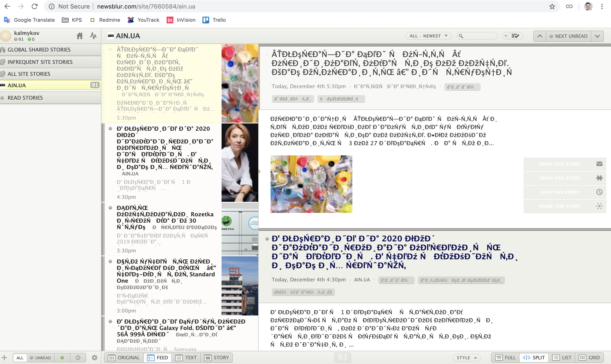The width and height of the screenshot is (611, 364).
Task: Toggle unread dot beside 2020 story headline
Action: 267,239
